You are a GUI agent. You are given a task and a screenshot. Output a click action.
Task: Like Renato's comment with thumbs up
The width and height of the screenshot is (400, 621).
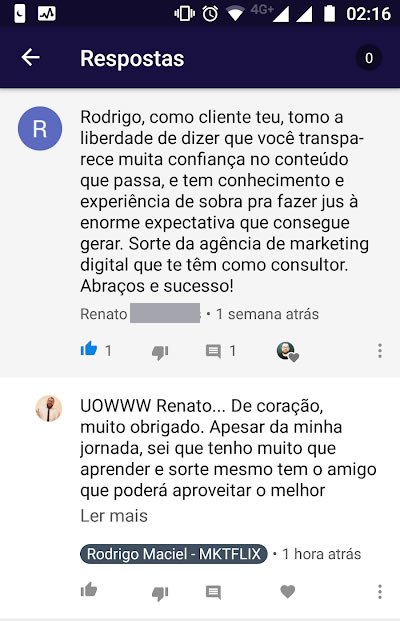(x=89, y=349)
